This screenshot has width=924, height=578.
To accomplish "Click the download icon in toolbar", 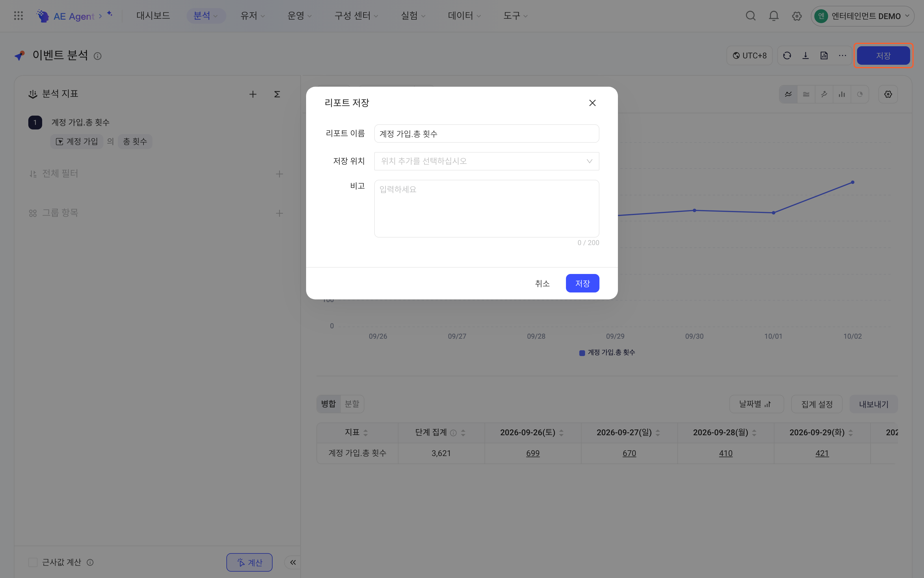I will (805, 56).
